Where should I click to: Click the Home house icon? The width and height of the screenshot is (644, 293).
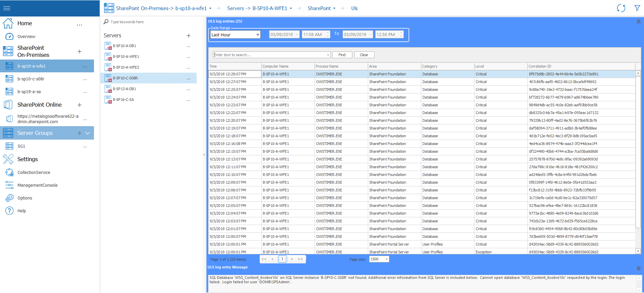[8, 23]
